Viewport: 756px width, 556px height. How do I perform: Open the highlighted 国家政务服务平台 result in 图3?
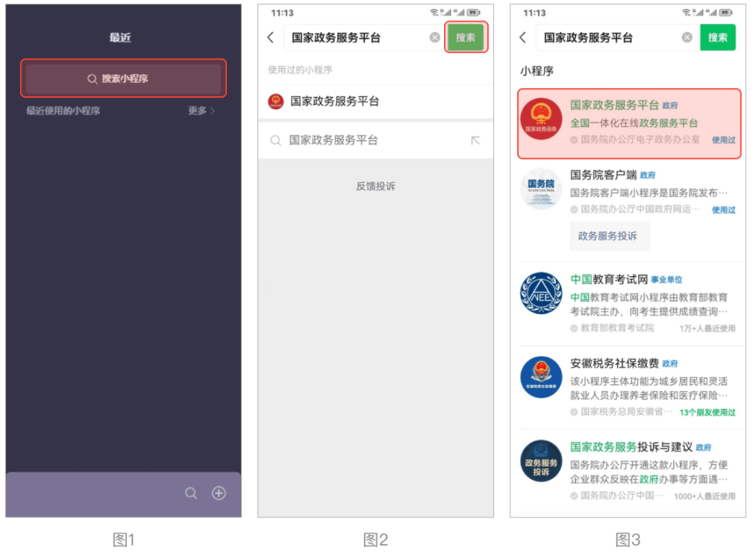point(628,123)
